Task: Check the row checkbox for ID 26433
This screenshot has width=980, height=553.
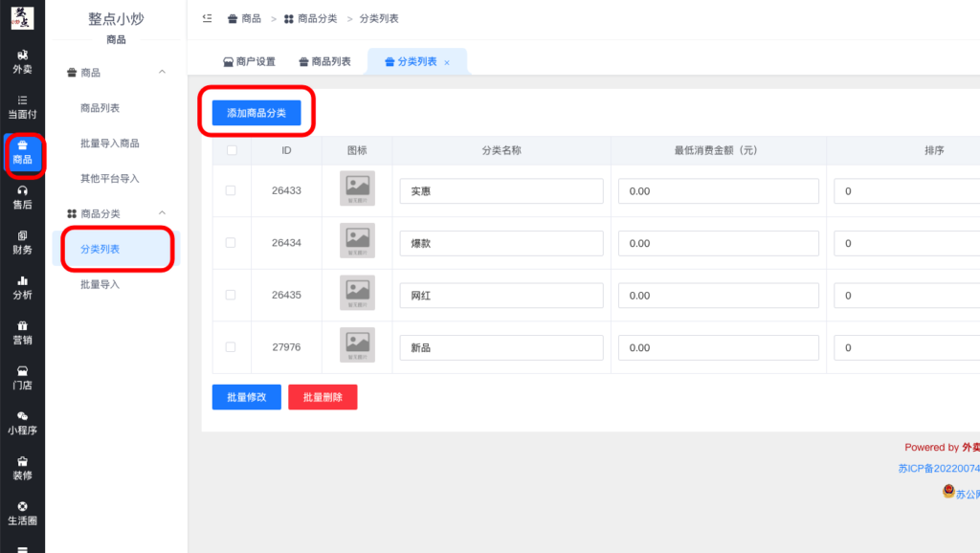Action: (231, 189)
